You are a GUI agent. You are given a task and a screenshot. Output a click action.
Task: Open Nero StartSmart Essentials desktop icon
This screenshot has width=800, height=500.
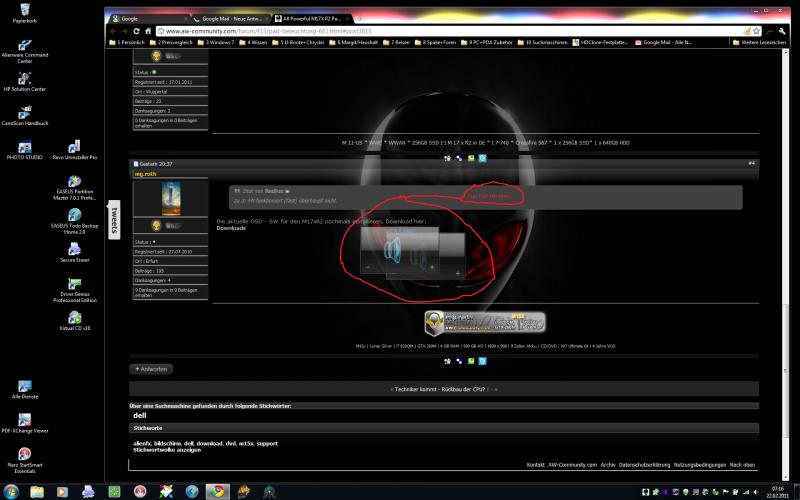(x=24, y=460)
